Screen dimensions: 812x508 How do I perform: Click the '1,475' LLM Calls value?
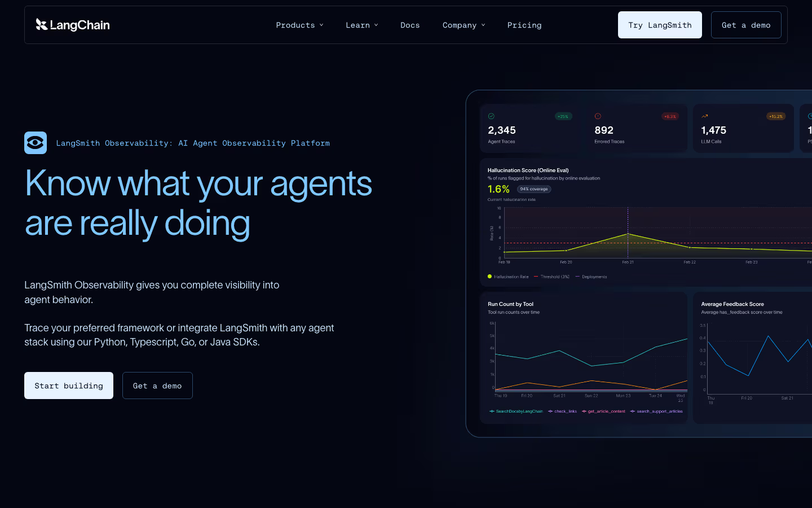[x=714, y=130]
